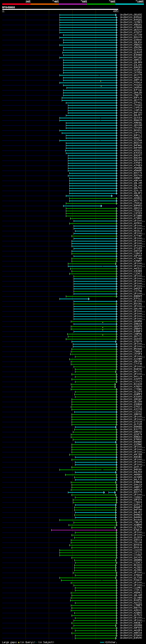Click the query end position 495

click(x=115, y=11)
